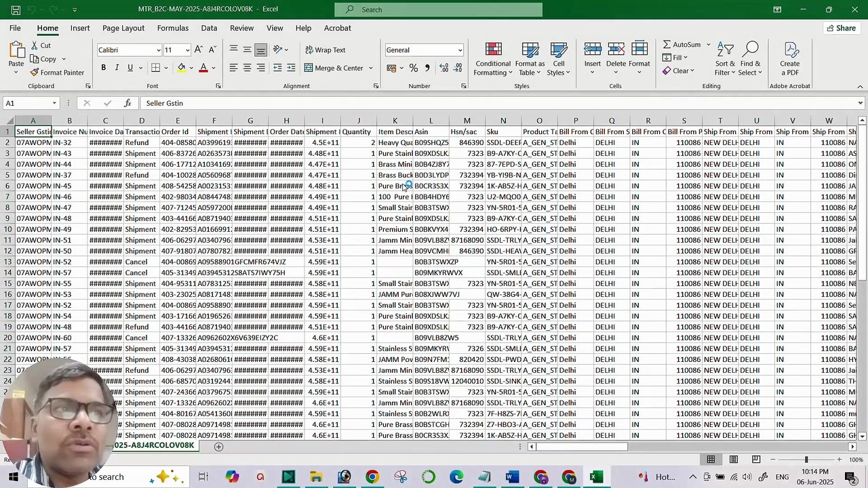This screenshot has width=868, height=488.
Task: Toggle Underline formatting
Action: pyautogui.click(x=130, y=68)
